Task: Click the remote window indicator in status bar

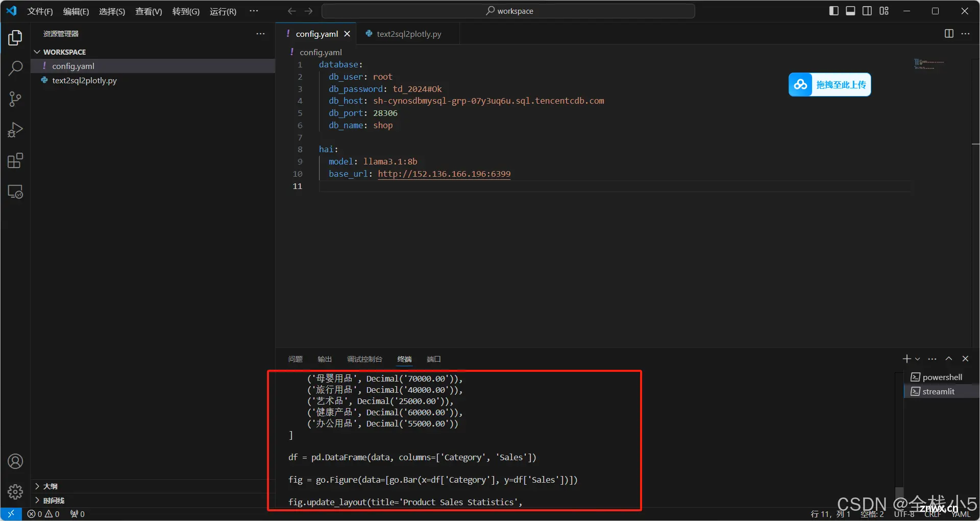Action: 11,514
